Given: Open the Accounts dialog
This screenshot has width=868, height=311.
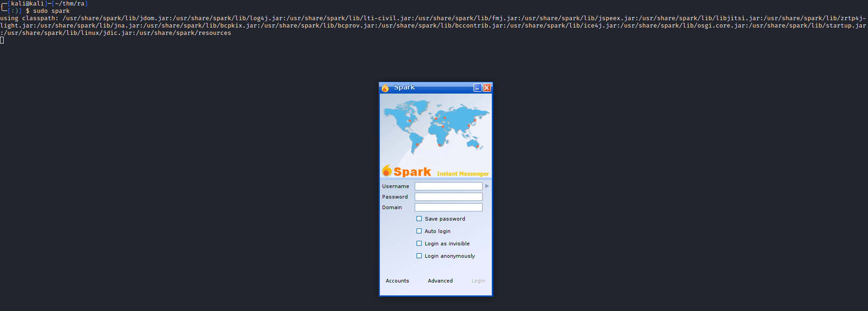Looking at the screenshot, I should [397, 281].
